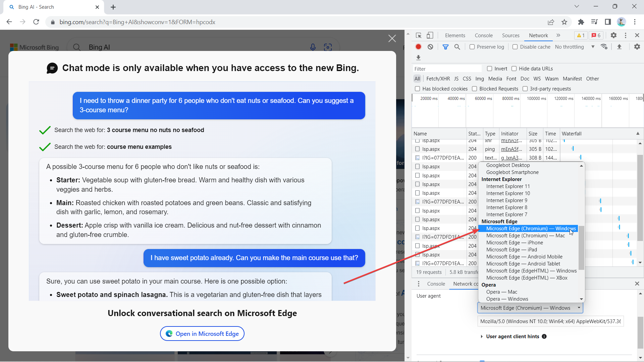Expand more DevTools tabs chevron
The width and height of the screenshot is (644, 362).
558,35
